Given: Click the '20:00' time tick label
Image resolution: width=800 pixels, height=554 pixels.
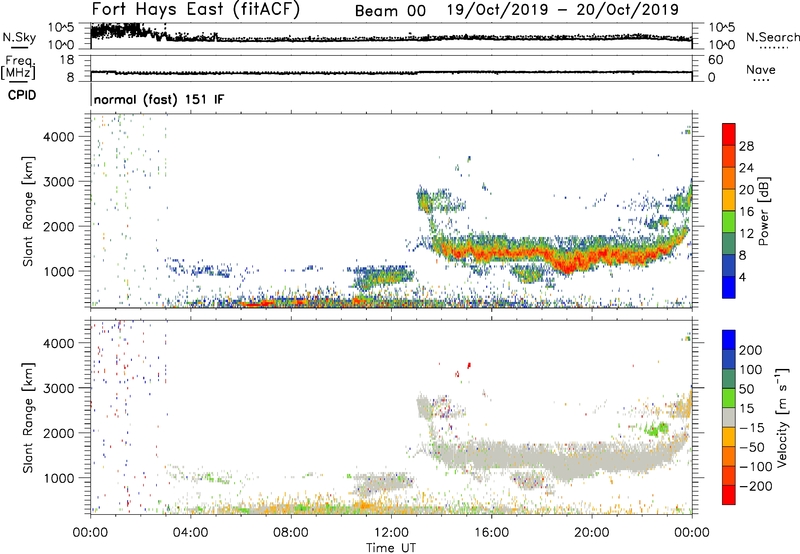Looking at the screenshot, I should 592,533.
